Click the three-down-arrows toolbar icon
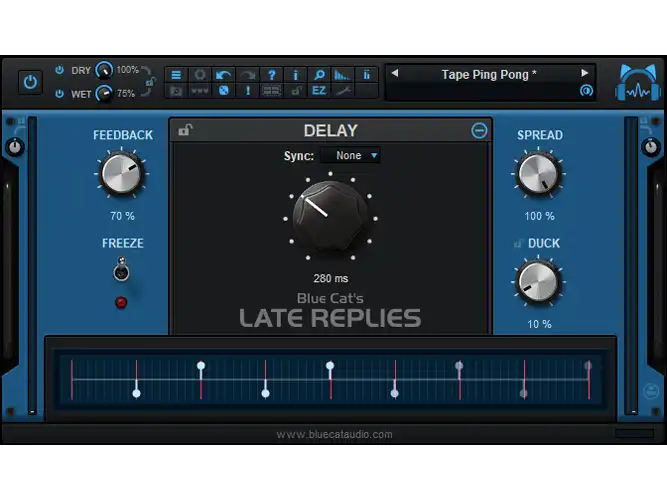 (200, 90)
